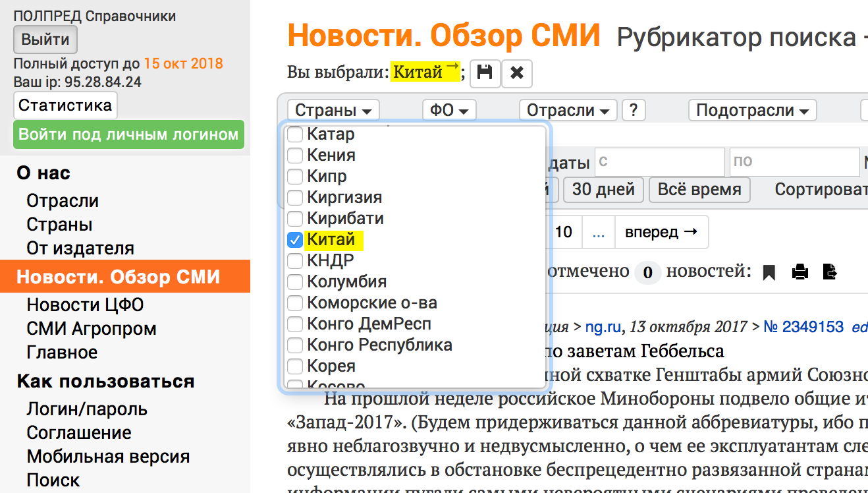Open the Подотрасли dropdown
This screenshot has width=868, height=493.
click(753, 110)
